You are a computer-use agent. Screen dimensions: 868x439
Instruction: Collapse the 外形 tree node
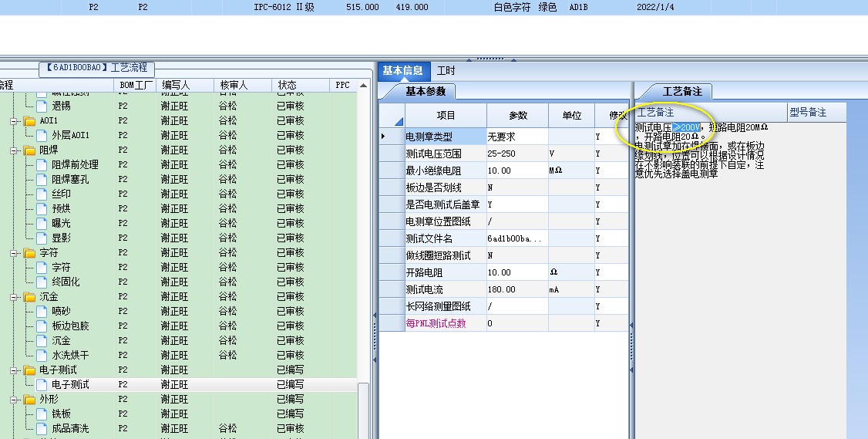click(15, 400)
